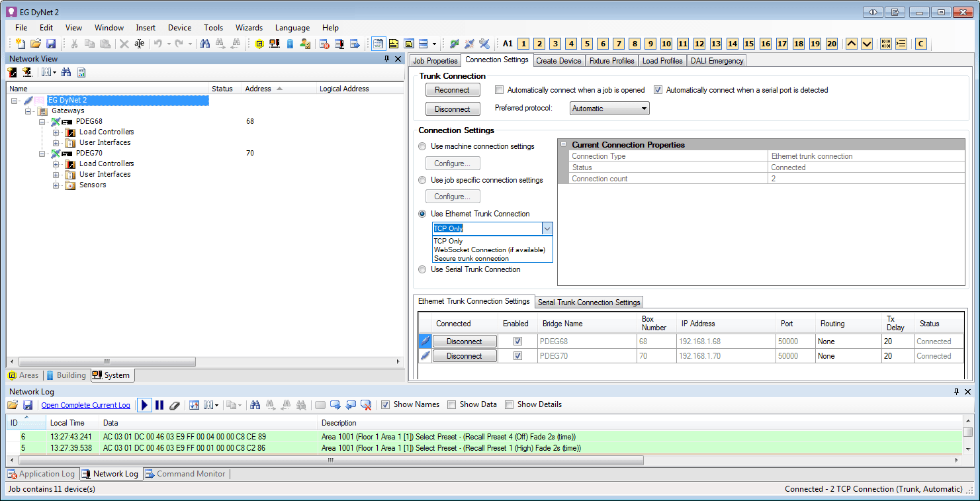Click the Reconnect button
The height and width of the screenshot is (501, 980).
pos(452,90)
